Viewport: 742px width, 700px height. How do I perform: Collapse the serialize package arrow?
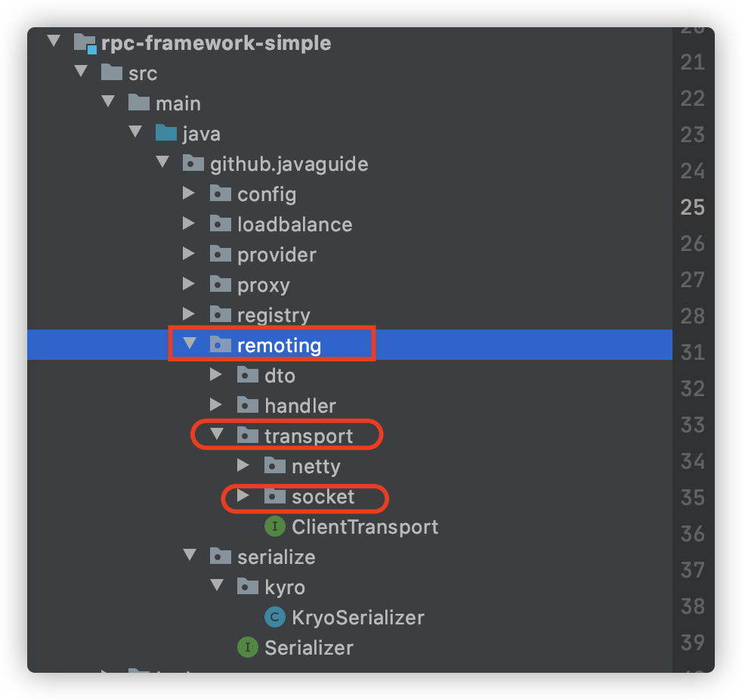[189, 557]
